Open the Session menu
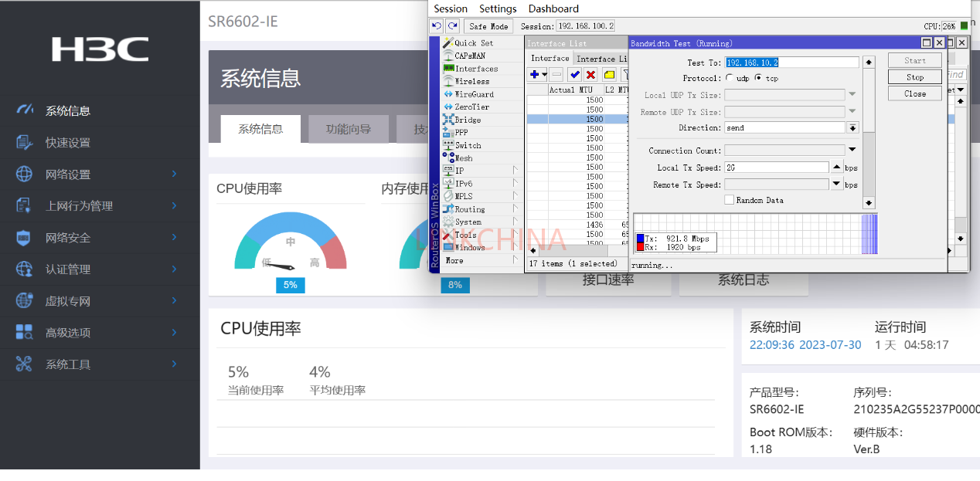The image size is (980, 481). pyautogui.click(x=451, y=8)
